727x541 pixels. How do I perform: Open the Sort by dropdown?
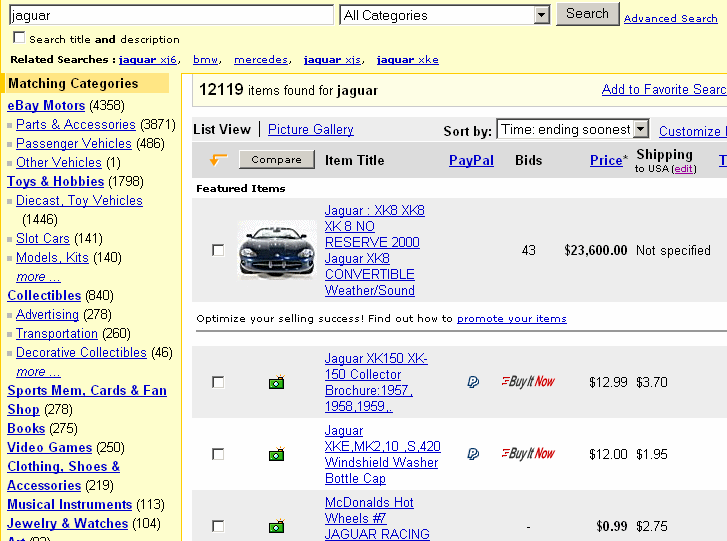coord(572,129)
